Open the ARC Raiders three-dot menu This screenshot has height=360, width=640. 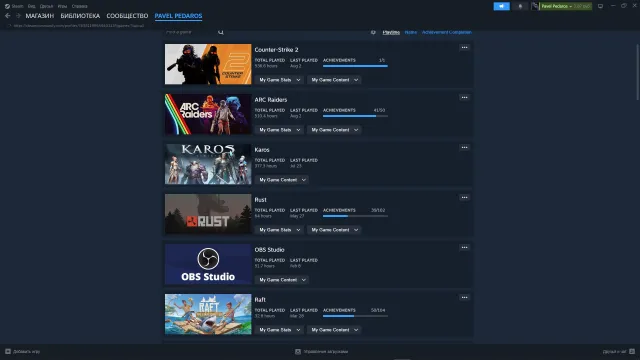point(464,98)
